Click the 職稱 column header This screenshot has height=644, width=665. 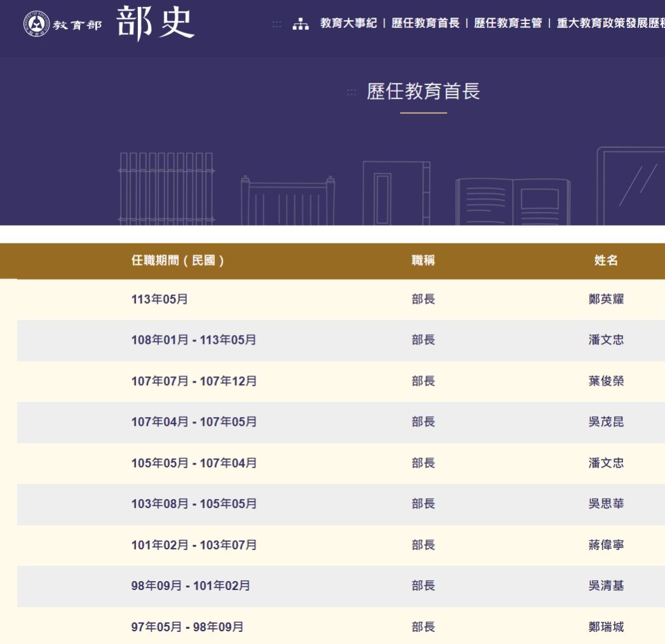(423, 261)
